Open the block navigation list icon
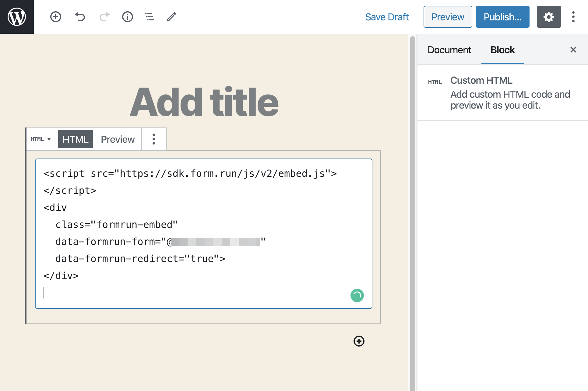The image size is (588, 391). 149,17
